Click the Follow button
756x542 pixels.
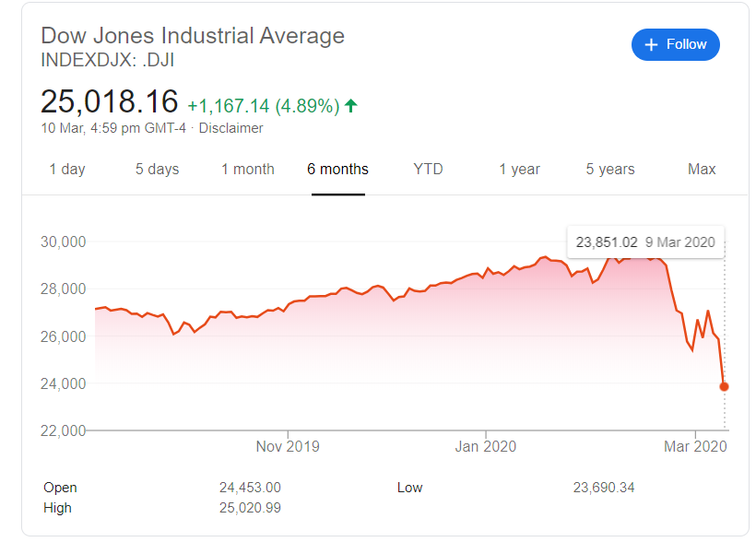click(x=675, y=44)
